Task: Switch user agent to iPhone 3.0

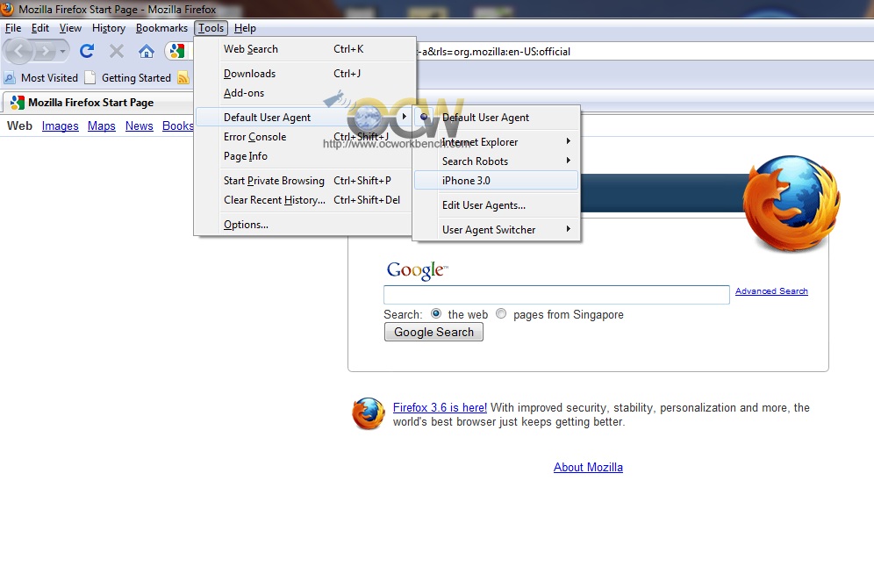Action: (x=496, y=181)
